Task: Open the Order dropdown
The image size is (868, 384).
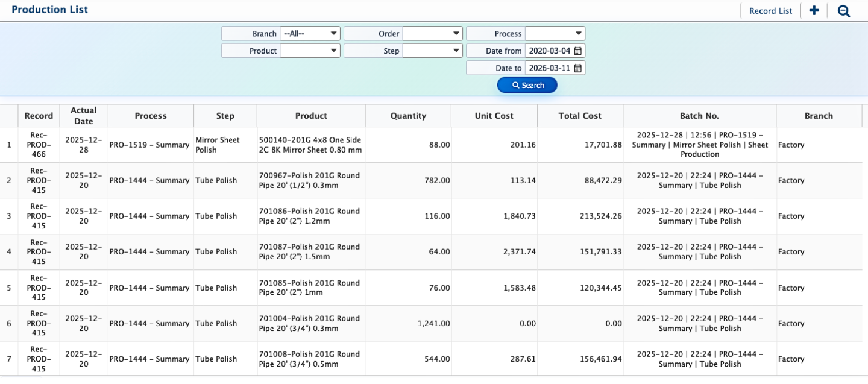Action: (x=432, y=34)
